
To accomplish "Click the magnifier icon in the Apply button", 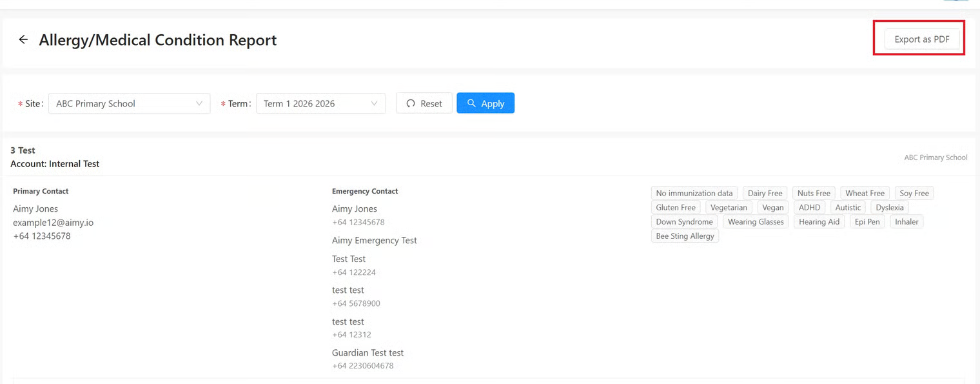I will pyautogui.click(x=471, y=103).
